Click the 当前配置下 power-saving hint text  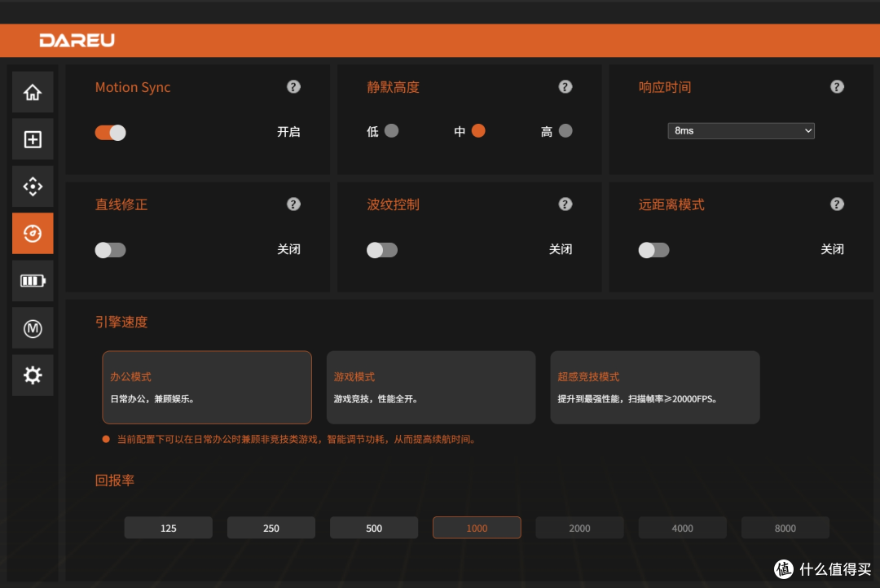pyautogui.click(x=297, y=439)
